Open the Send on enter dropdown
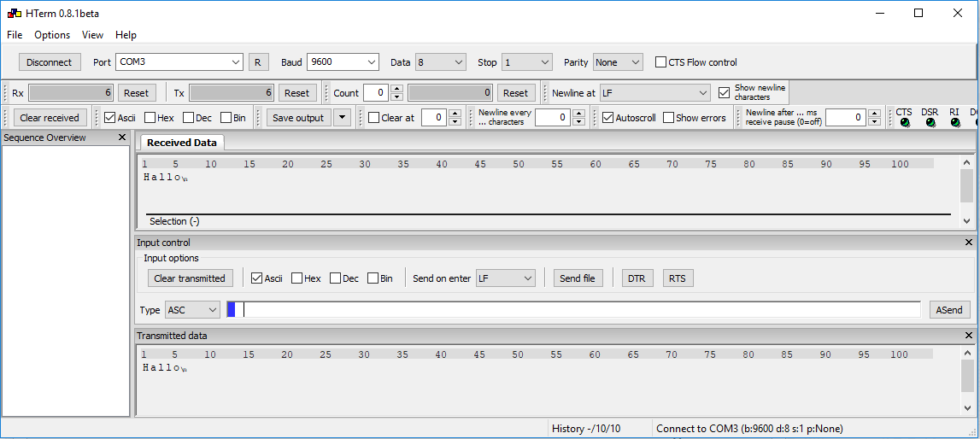The height and width of the screenshot is (439, 980). click(x=506, y=278)
